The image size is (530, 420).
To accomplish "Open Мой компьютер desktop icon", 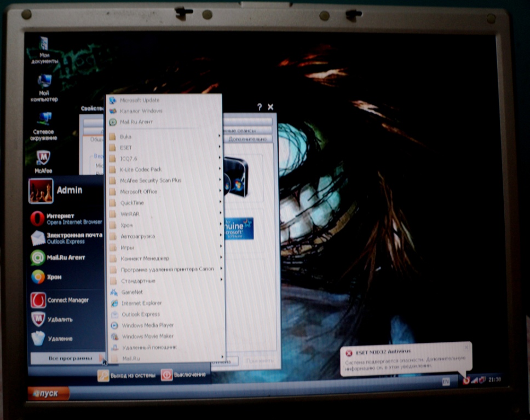I will pyautogui.click(x=44, y=87).
